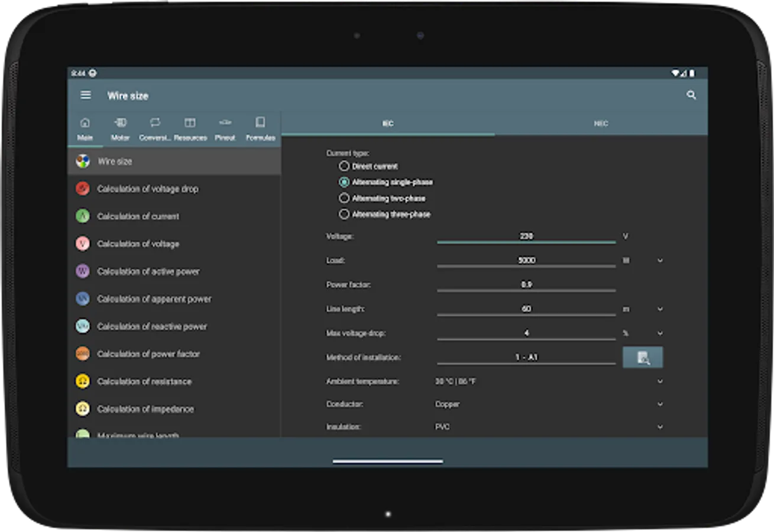Open the Resources category icon

pos(190,128)
